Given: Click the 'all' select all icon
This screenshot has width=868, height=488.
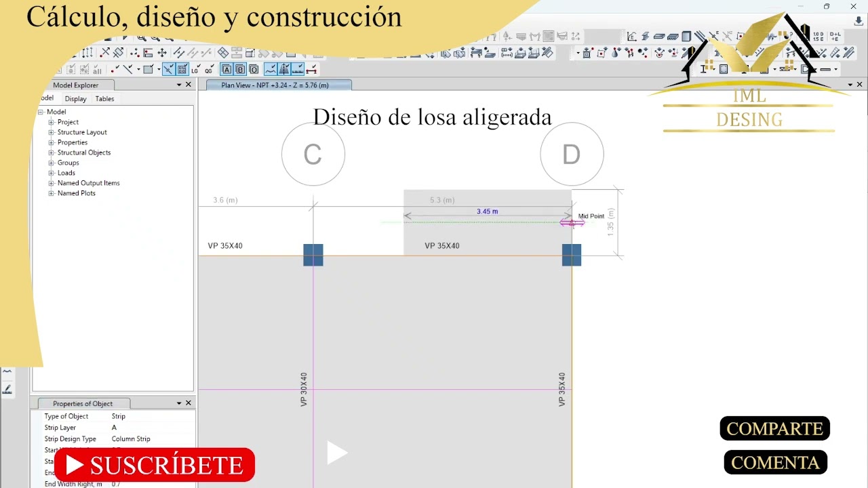Looking at the screenshot, I should tap(97, 70).
